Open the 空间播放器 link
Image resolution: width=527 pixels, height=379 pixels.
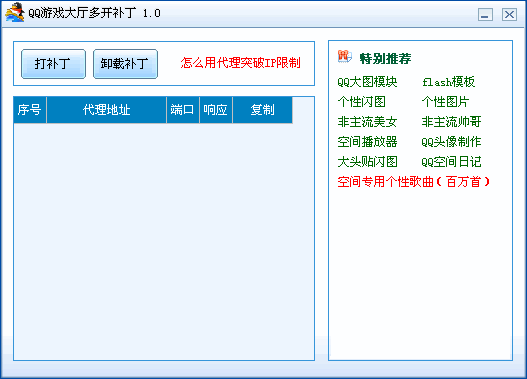[367, 142]
